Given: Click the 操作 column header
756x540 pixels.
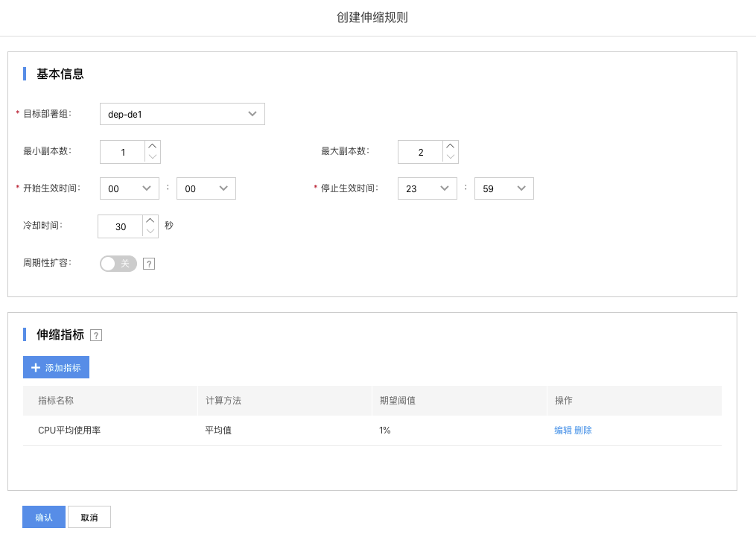Looking at the screenshot, I should point(635,400).
